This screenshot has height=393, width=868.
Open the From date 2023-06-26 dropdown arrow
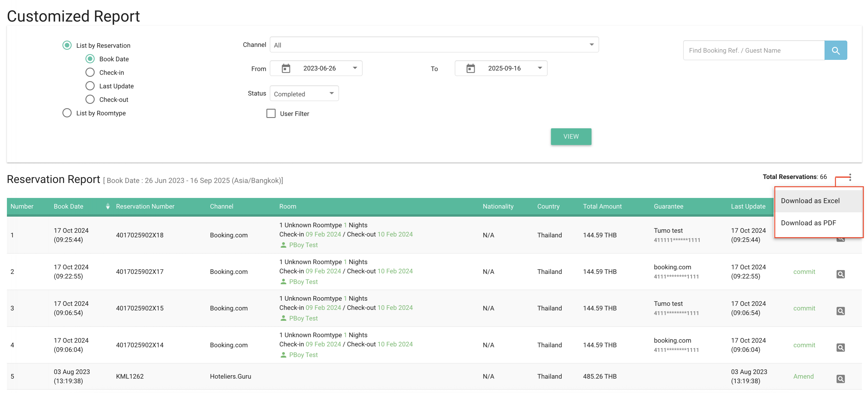coord(355,68)
